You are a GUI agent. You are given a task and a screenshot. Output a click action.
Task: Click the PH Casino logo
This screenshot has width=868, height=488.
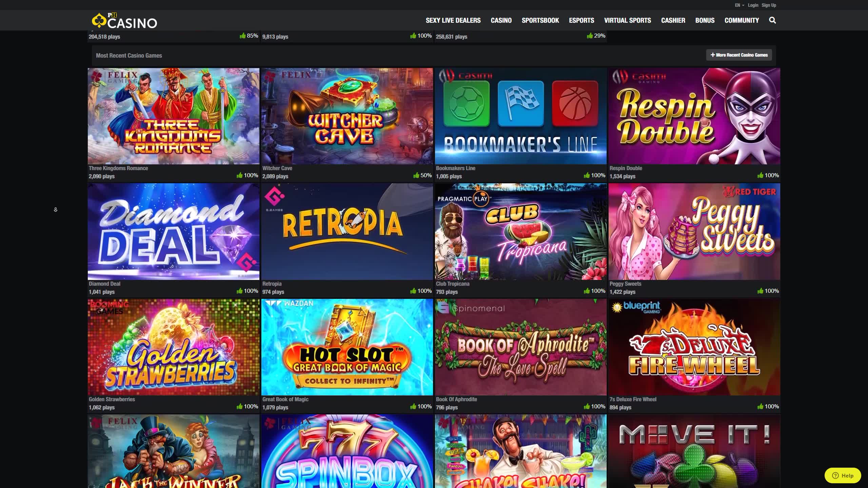[x=124, y=21]
